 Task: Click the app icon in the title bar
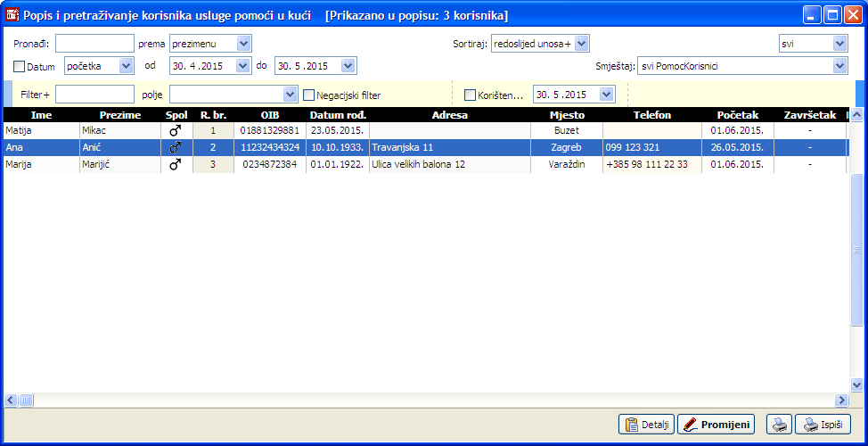(12, 15)
